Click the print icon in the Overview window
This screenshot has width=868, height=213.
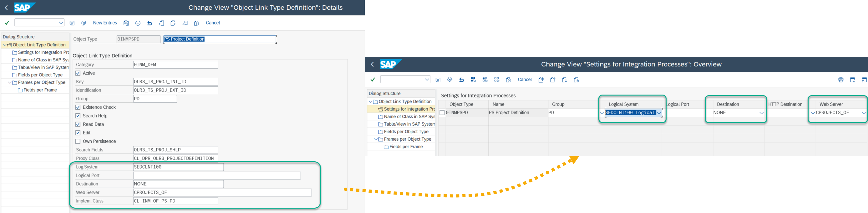click(x=841, y=80)
